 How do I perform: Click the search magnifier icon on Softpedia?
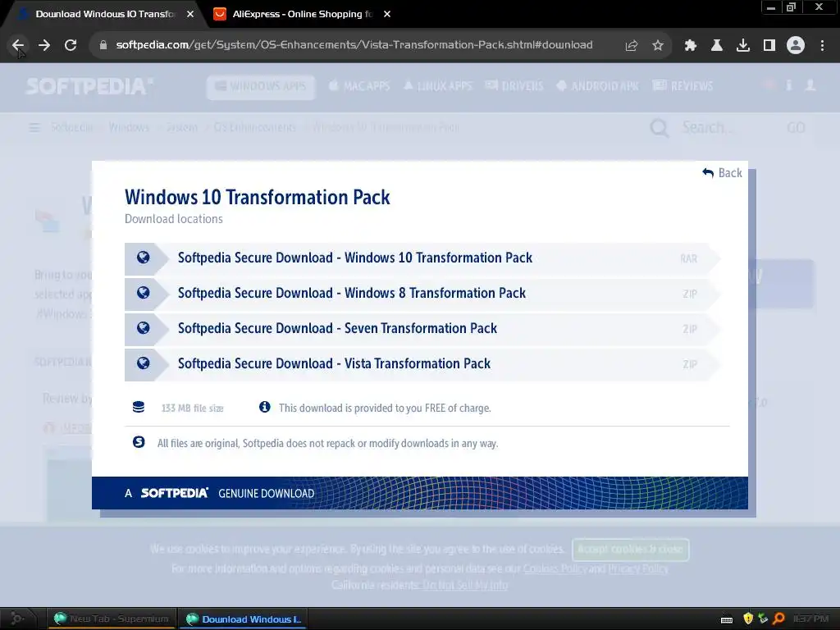pos(659,128)
